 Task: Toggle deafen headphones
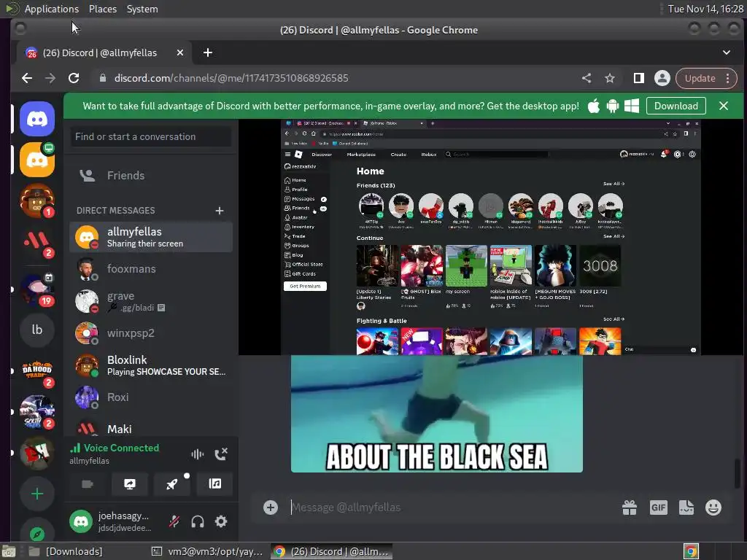(x=198, y=522)
